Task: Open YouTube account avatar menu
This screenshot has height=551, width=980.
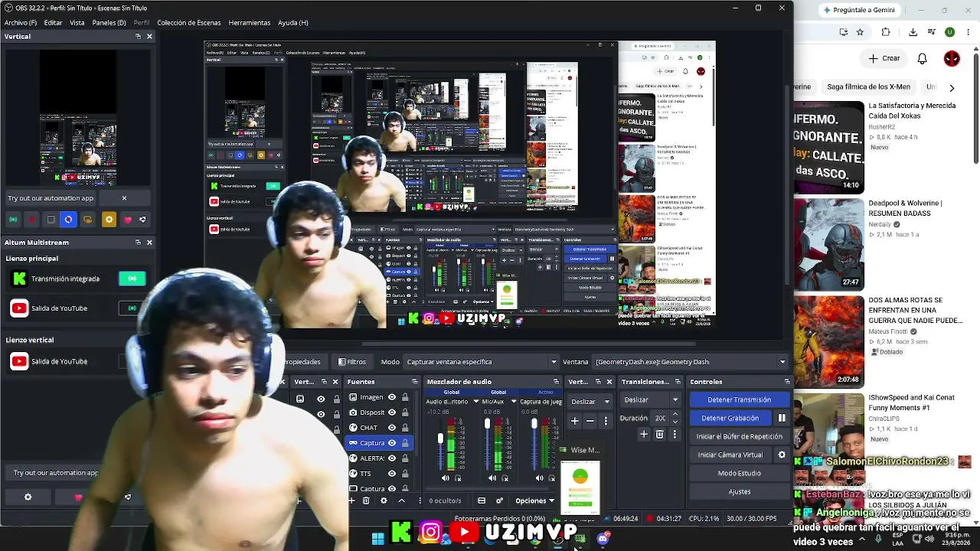Action: [952, 58]
